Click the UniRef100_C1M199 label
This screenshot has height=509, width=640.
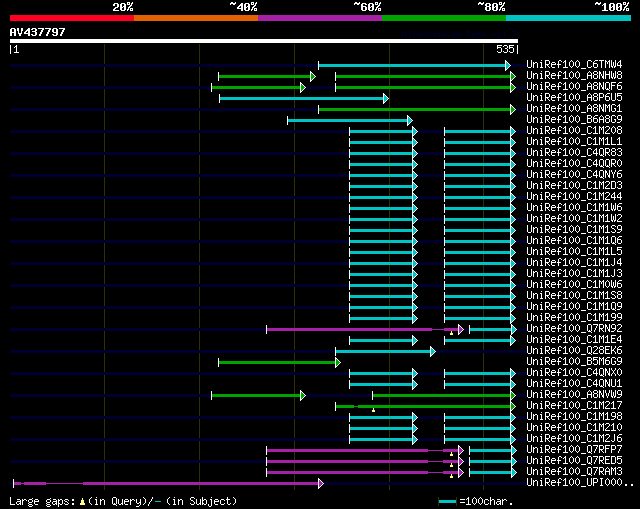[x=574, y=318]
